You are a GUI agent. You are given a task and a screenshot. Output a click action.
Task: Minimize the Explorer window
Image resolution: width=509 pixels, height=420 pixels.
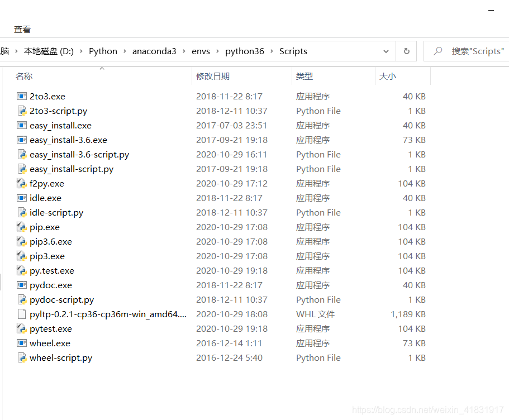click(x=491, y=10)
